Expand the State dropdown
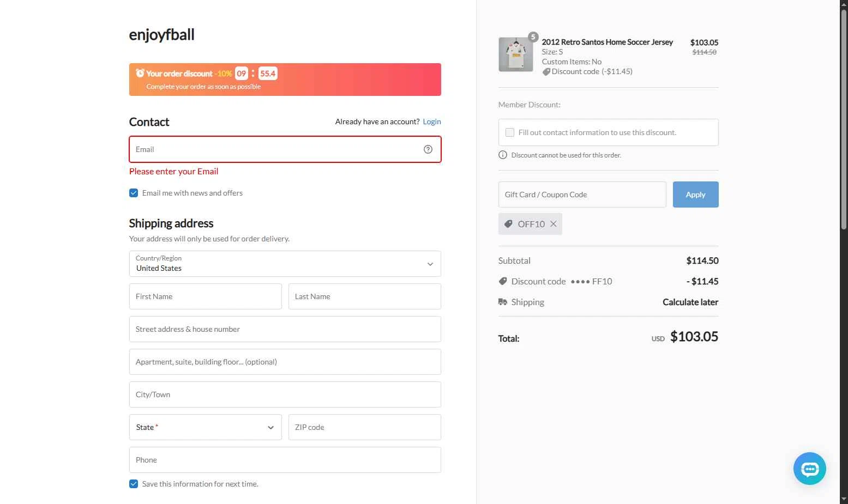Viewport: 848px width, 504px height. (206, 427)
